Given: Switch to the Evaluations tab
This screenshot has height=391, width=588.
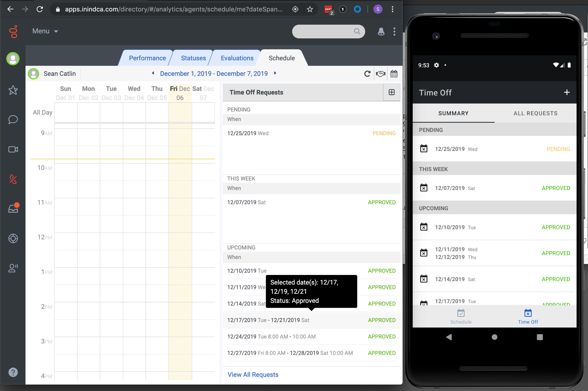Looking at the screenshot, I should pyautogui.click(x=237, y=58).
